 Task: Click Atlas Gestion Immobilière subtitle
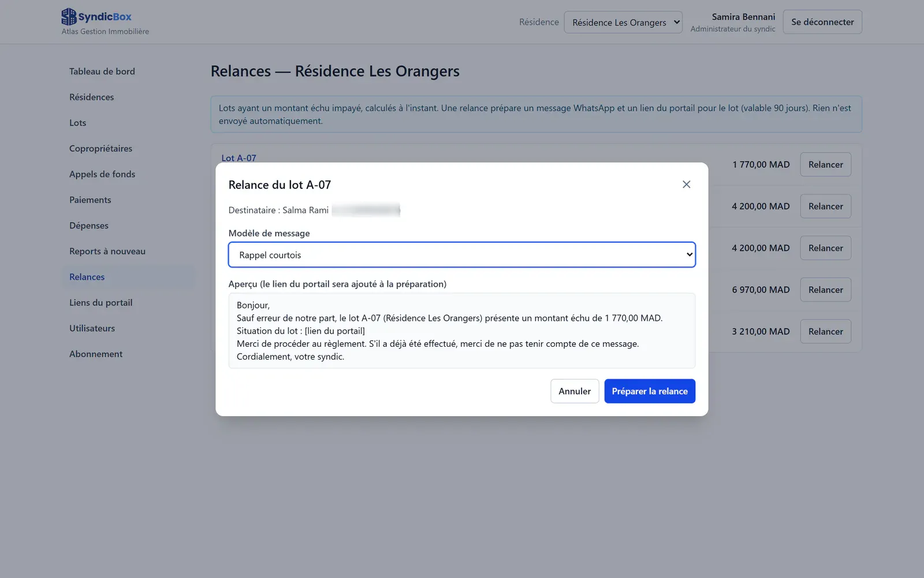(x=105, y=31)
